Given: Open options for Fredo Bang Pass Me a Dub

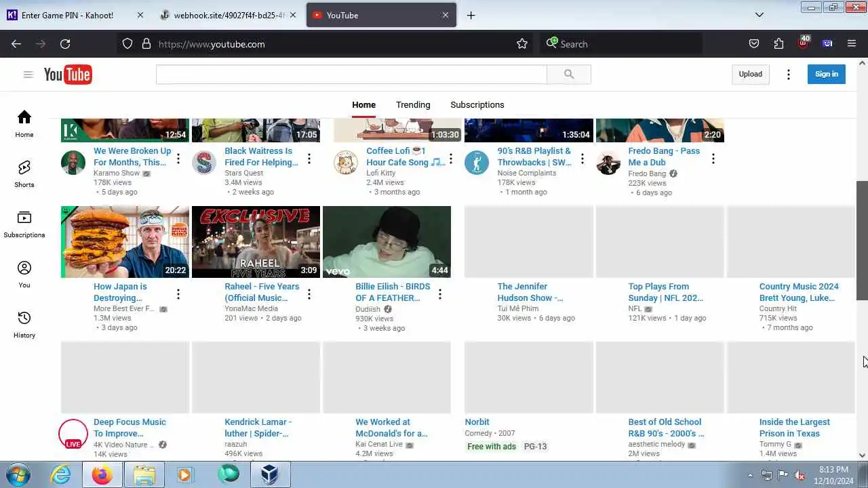Looking at the screenshot, I should (x=713, y=159).
